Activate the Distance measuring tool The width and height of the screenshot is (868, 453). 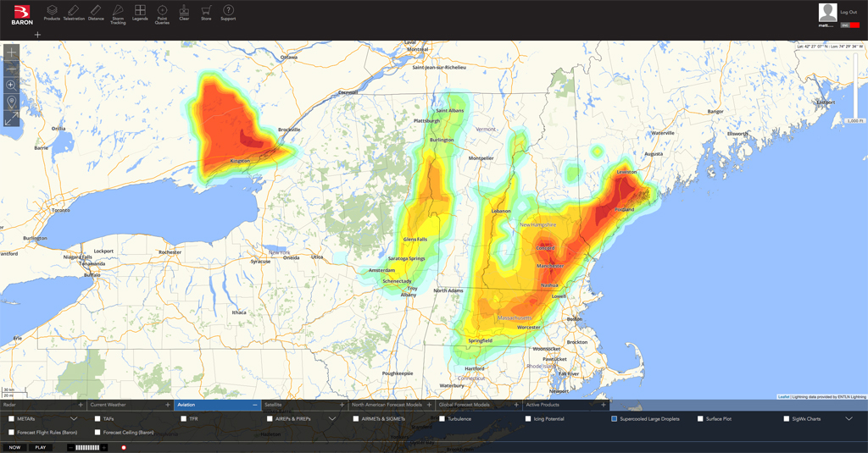click(96, 13)
